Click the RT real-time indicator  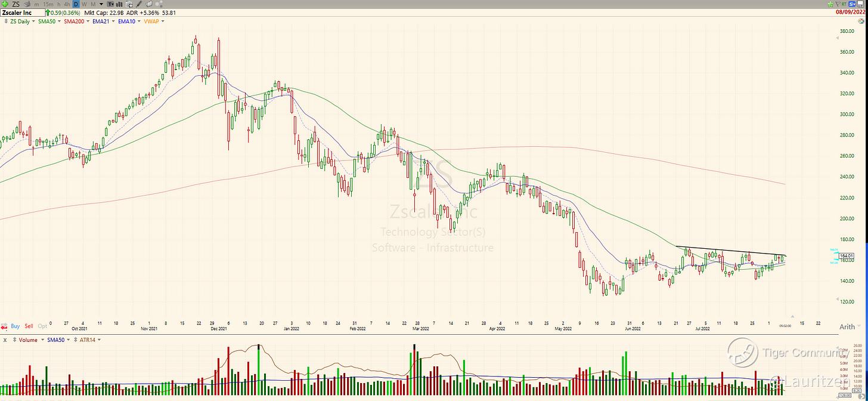(844, 4)
